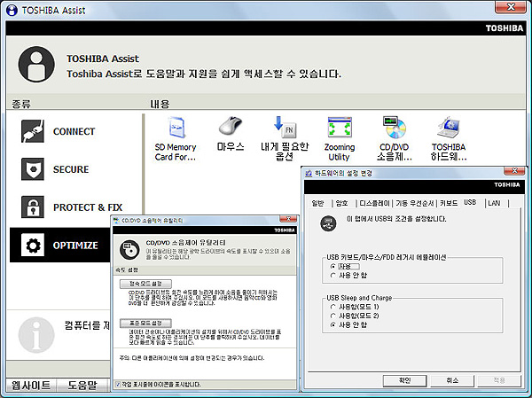Click the 종류 column header
The height and width of the screenshot is (398, 532).
pyautogui.click(x=21, y=104)
